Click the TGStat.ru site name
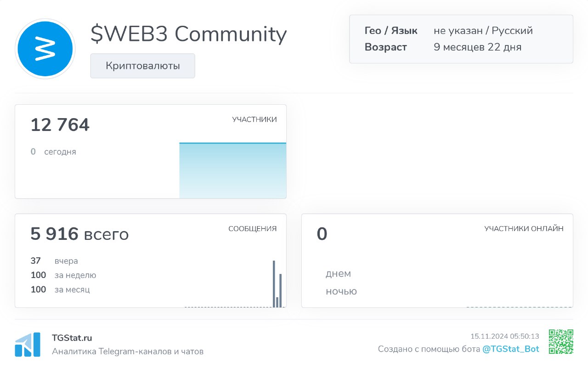The height and width of the screenshot is (369, 588). (x=72, y=338)
